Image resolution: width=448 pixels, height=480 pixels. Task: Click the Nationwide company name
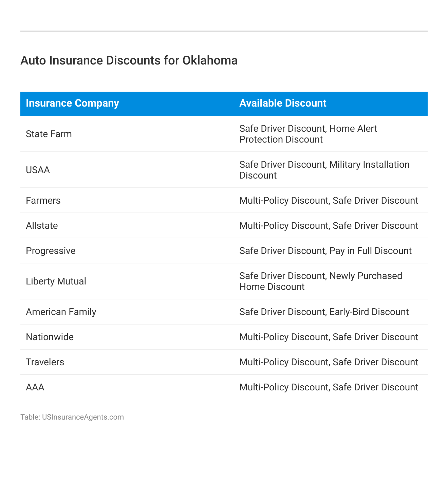pyautogui.click(x=50, y=337)
